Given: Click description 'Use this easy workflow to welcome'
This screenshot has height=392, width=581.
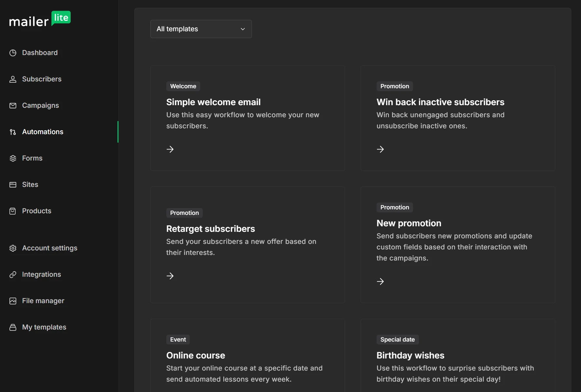Looking at the screenshot, I should click(x=243, y=120).
